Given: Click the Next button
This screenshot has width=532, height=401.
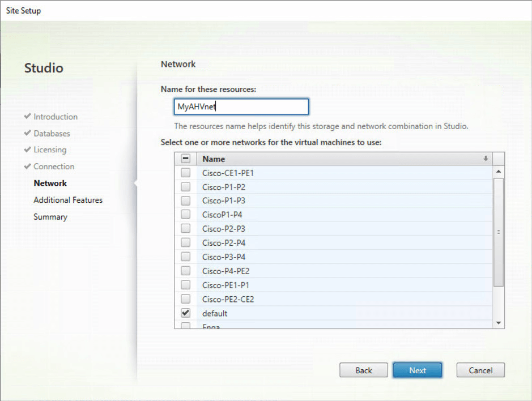Looking at the screenshot, I should tap(418, 370).
